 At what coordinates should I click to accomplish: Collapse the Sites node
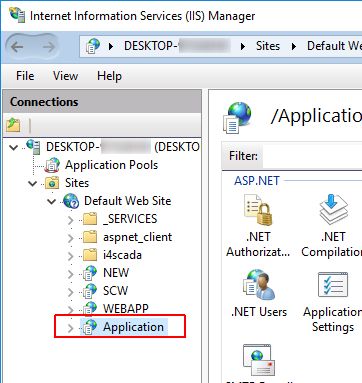click(x=33, y=183)
